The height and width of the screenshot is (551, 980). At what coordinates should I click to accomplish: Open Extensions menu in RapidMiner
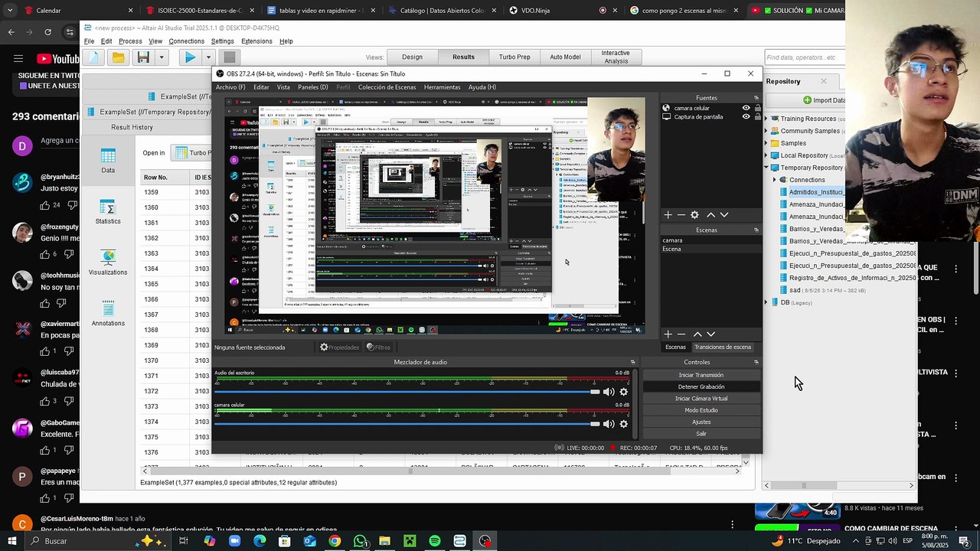(x=256, y=41)
